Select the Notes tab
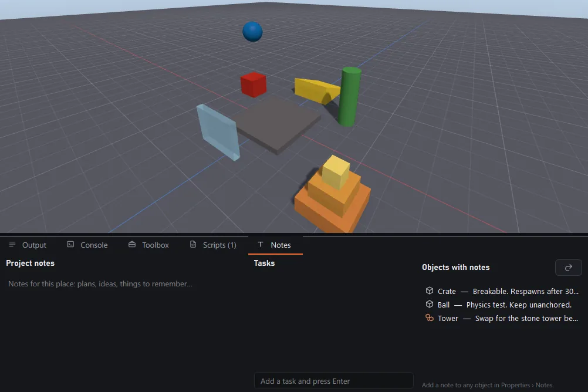 pyautogui.click(x=275, y=245)
